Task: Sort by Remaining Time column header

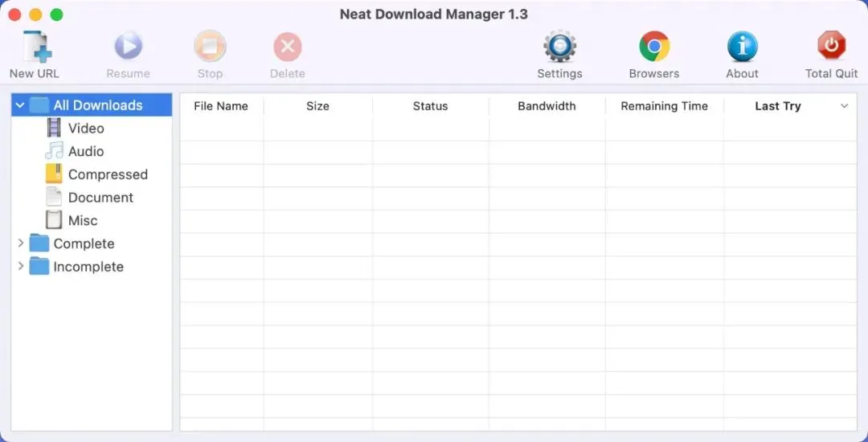Action: click(x=665, y=106)
